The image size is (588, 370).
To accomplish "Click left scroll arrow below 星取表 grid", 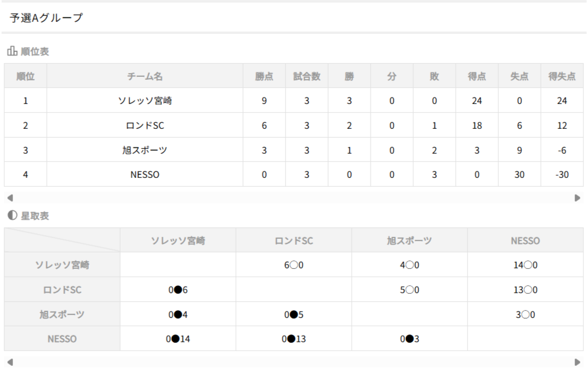I will (x=9, y=362).
